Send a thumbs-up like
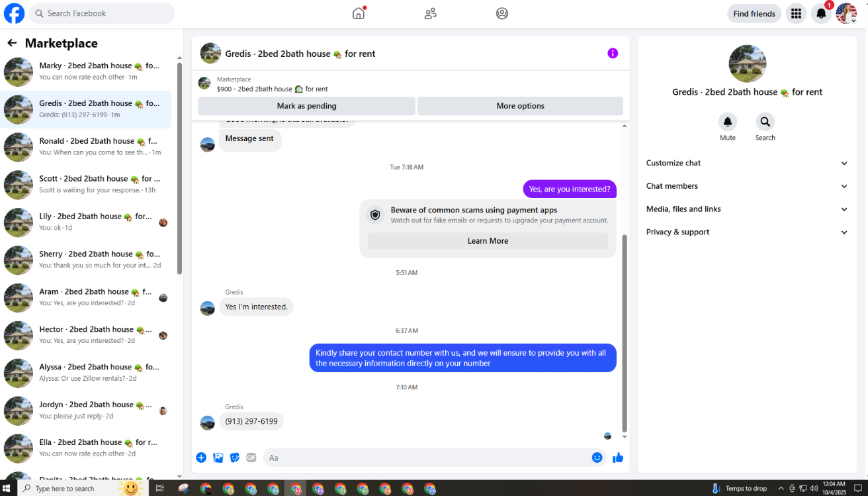Image resolution: width=868 pixels, height=496 pixels. 618,458
